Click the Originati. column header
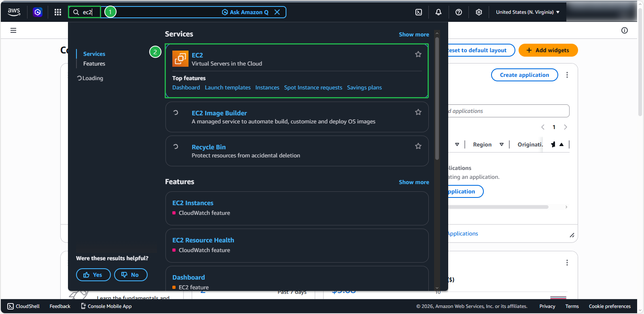This screenshot has height=314, width=644. [x=530, y=144]
